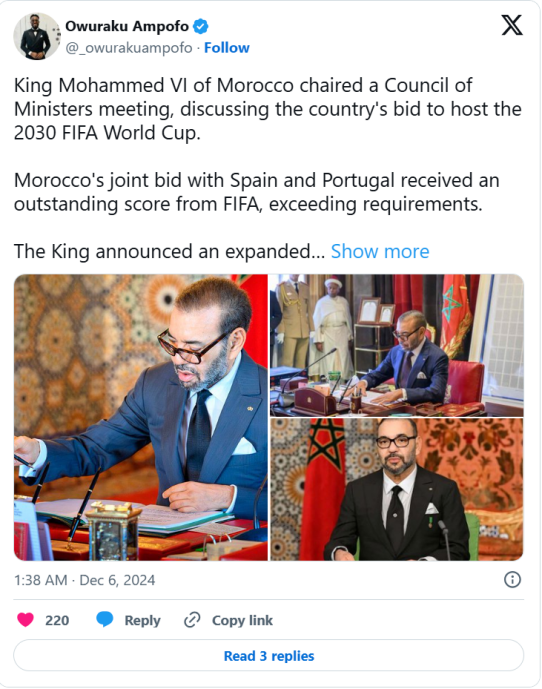The height and width of the screenshot is (689, 542).
Task: Open the tweet info circle icon
Action: click(512, 580)
